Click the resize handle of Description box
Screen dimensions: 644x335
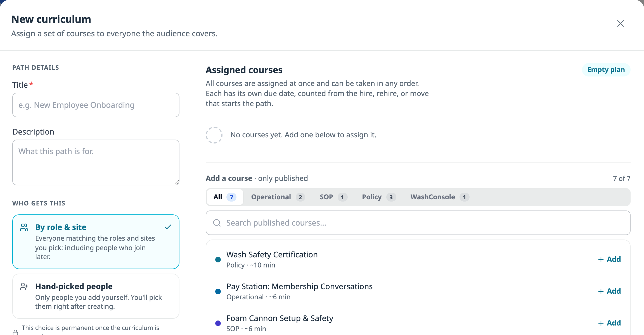(x=176, y=182)
